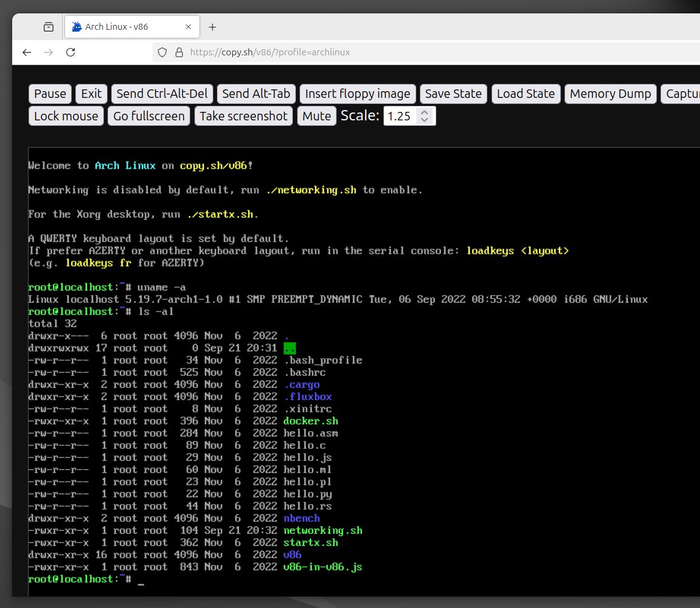Take a screenshot of the emulator
Image resolution: width=700 pixels, height=608 pixels.
243,115
